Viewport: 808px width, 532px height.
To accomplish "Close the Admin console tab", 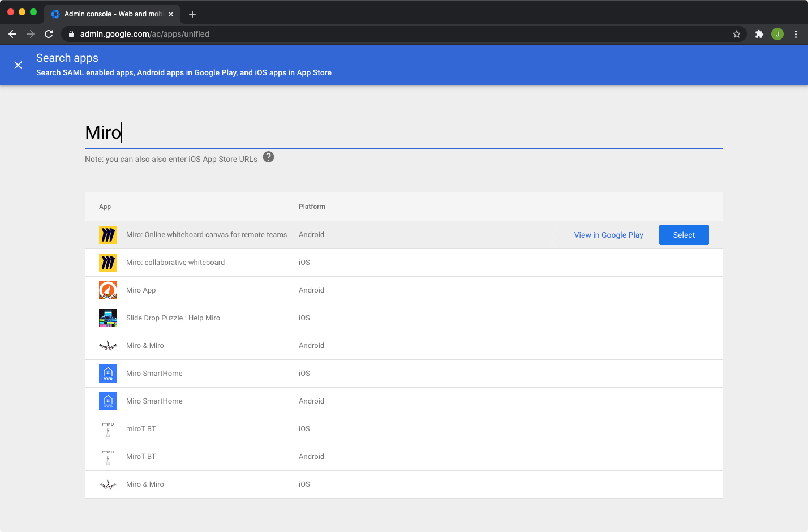I will click(x=171, y=14).
